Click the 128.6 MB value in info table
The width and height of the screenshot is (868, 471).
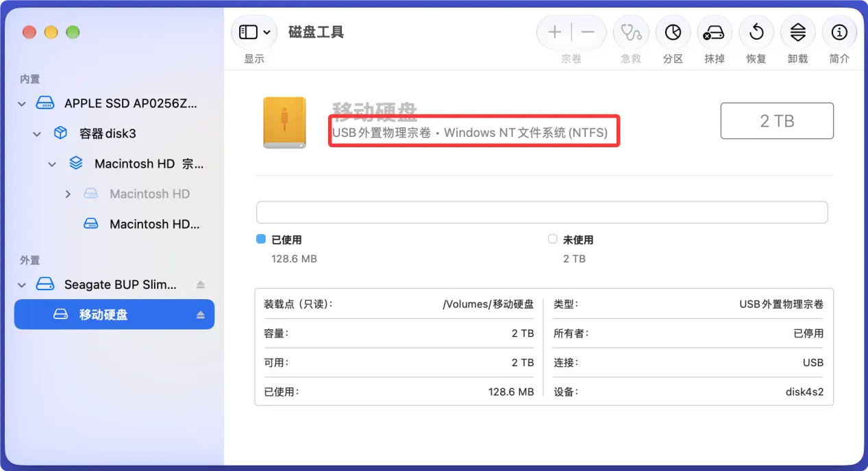[x=511, y=392]
